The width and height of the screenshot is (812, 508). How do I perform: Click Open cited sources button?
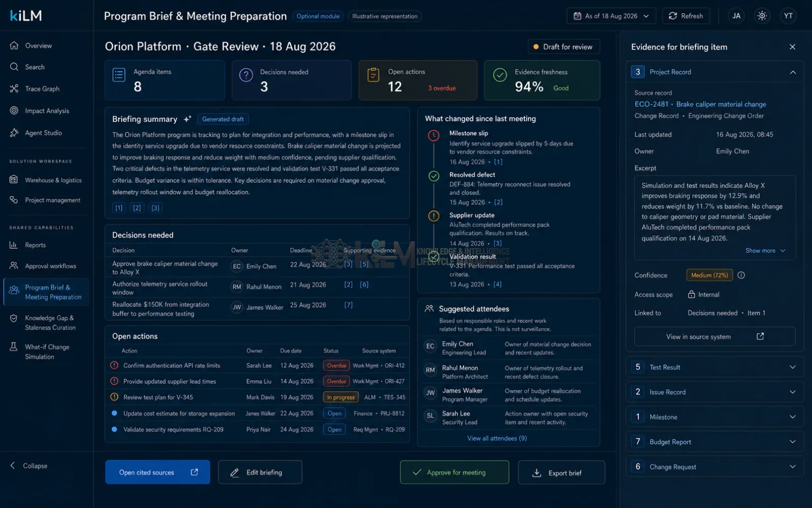click(x=158, y=472)
